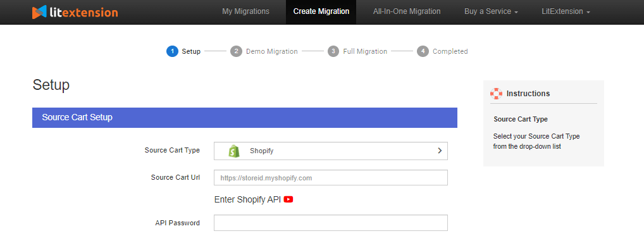This screenshot has width=644, height=250.
Task: Go to My Migrations tab
Action: (x=245, y=11)
